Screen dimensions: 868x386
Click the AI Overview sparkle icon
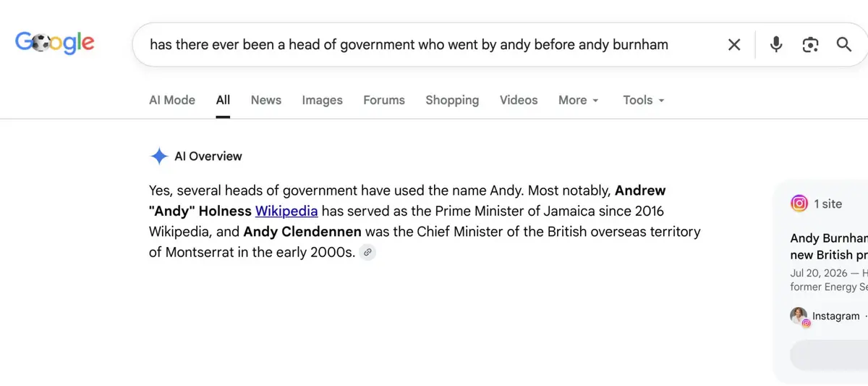click(x=159, y=156)
